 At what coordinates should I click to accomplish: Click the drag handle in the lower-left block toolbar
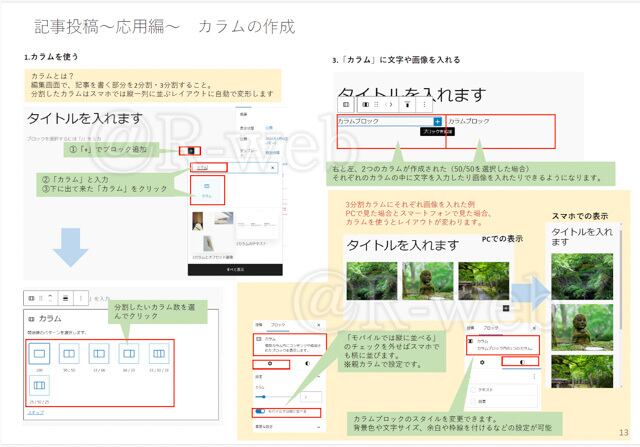click(40, 298)
